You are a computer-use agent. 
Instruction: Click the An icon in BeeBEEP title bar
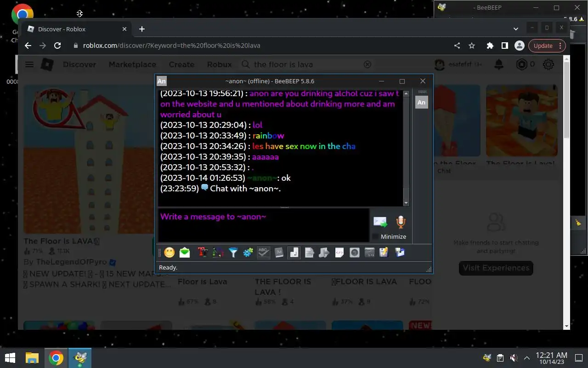[162, 81]
